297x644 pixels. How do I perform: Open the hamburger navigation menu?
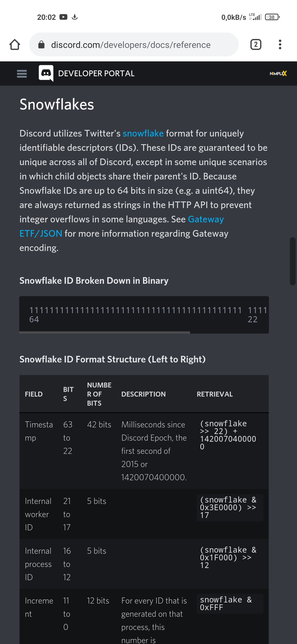click(x=22, y=73)
